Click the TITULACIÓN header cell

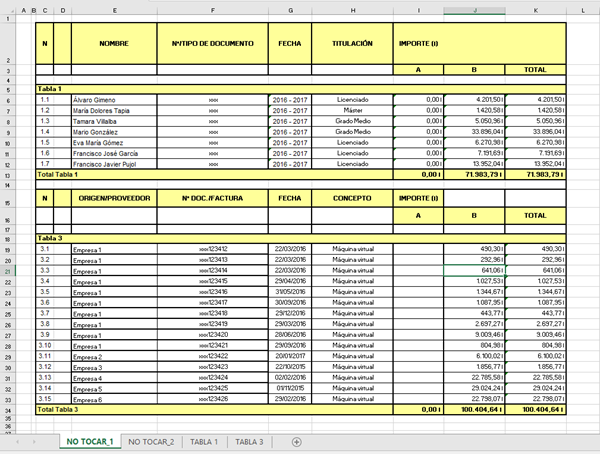[352, 43]
